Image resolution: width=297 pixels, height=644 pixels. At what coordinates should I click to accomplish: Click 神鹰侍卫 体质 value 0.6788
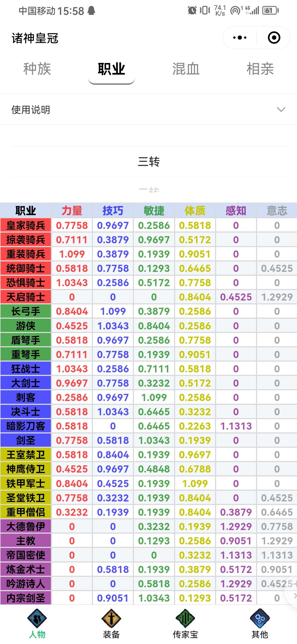tap(195, 469)
